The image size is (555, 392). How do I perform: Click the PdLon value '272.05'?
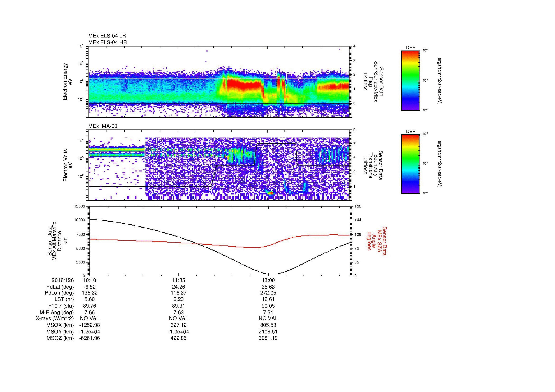[x=268, y=293]
